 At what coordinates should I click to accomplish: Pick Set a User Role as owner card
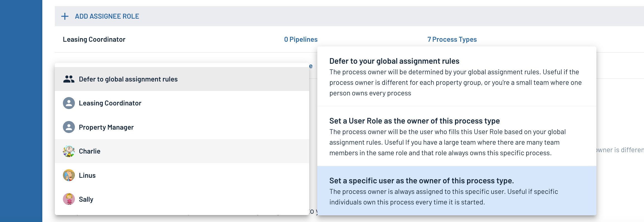(457, 136)
